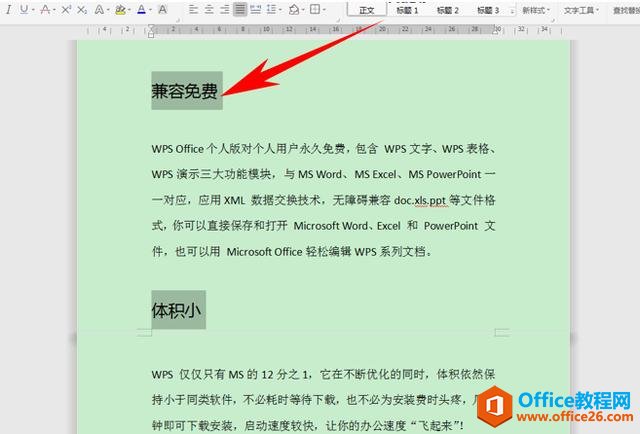Open the line spacing dropdown arrow
The width and height of the screenshot is (640, 434).
(x=280, y=10)
